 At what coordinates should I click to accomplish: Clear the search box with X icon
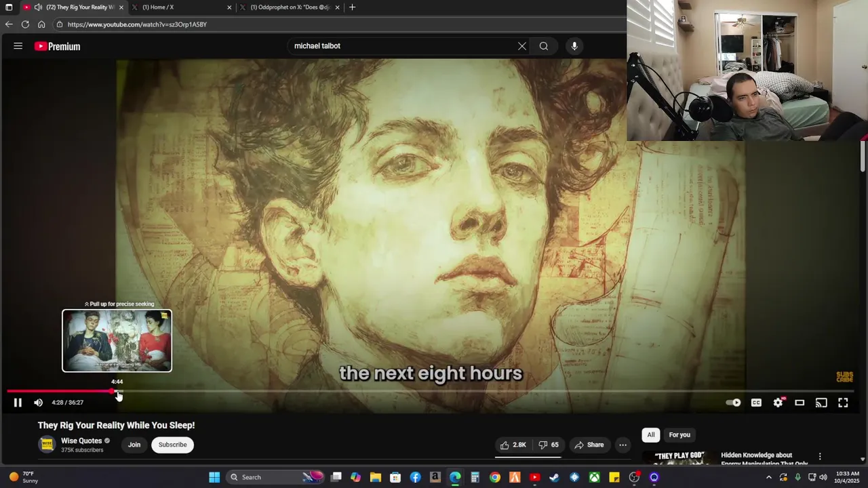(522, 46)
